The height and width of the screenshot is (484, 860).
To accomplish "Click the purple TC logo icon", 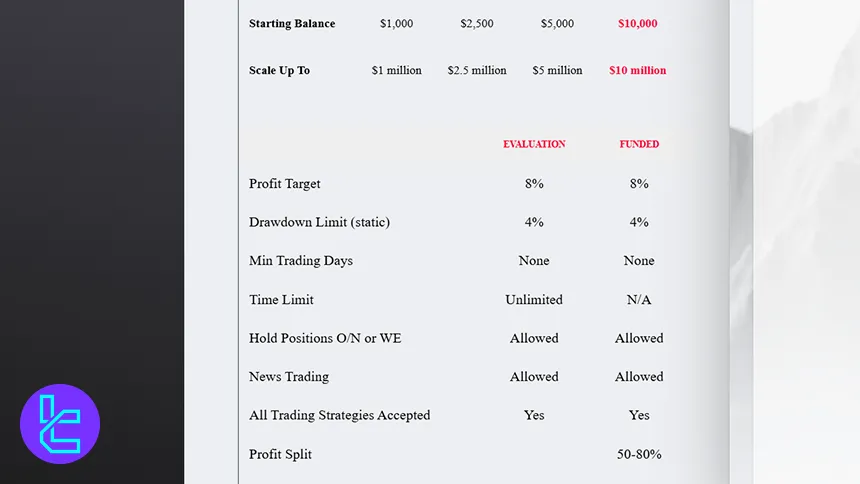I will point(60,424).
